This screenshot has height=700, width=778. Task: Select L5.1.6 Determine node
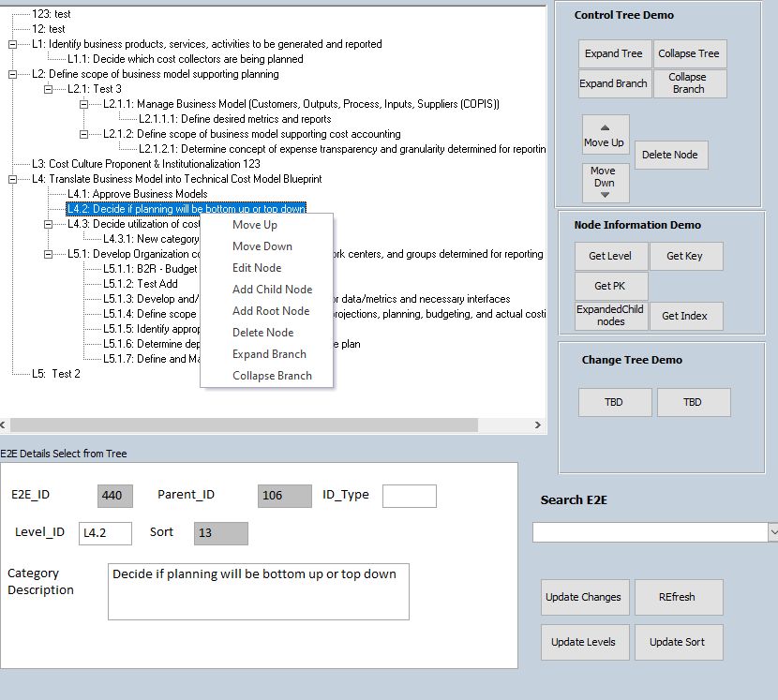click(151, 344)
